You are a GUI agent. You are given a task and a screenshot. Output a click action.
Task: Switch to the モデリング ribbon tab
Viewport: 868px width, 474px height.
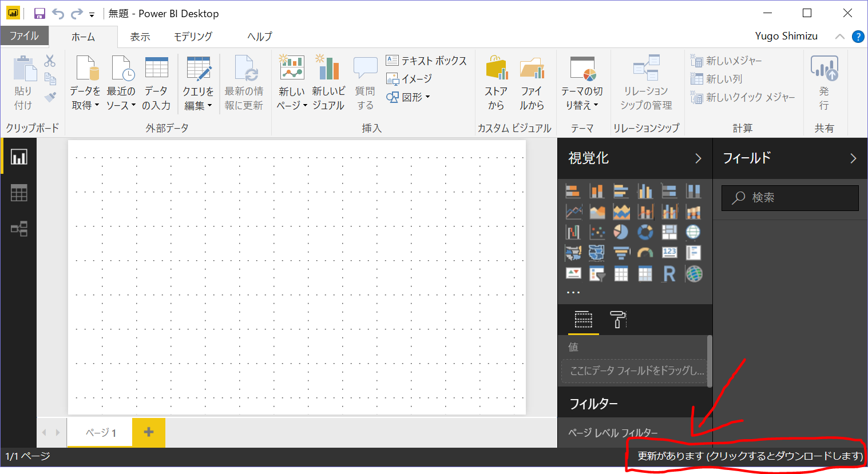coord(193,37)
